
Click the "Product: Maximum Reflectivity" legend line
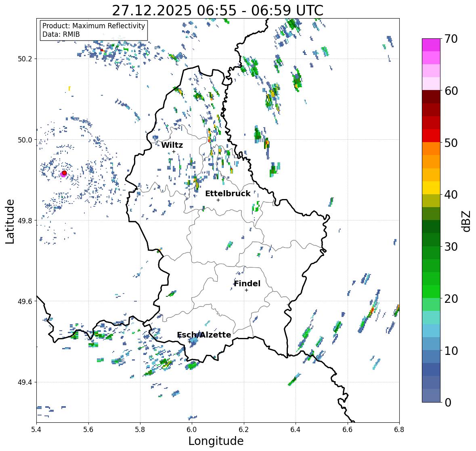[x=94, y=26]
